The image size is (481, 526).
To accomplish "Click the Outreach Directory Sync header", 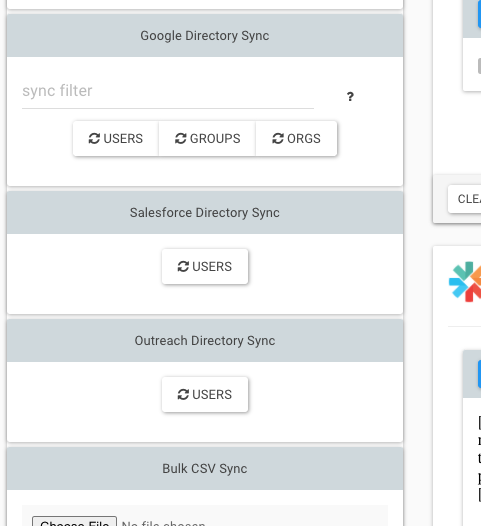I will click(x=205, y=341).
